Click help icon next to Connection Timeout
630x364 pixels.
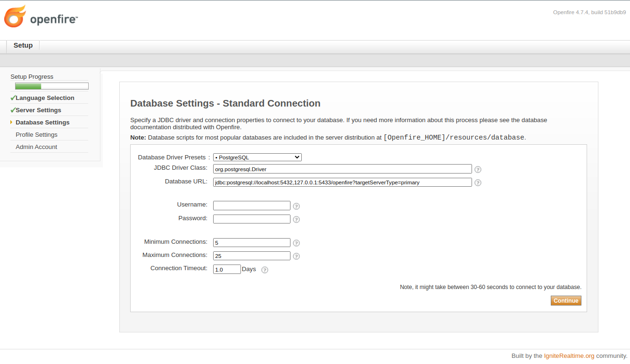click(265, 270)
